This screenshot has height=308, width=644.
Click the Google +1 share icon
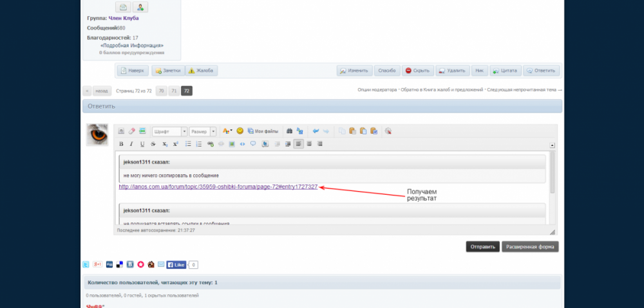97,264
